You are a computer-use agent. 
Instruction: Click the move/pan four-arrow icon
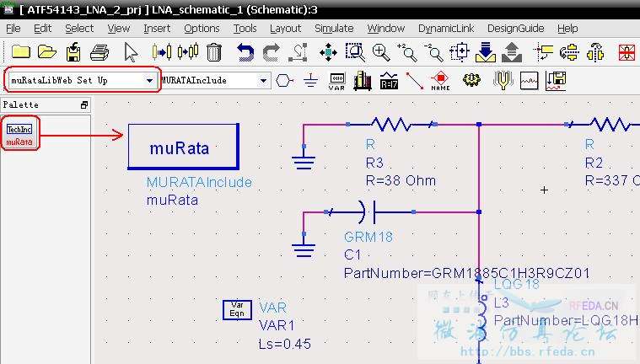point(328,52)
